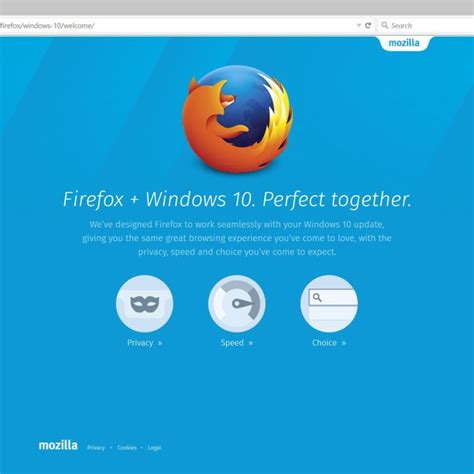Open the Speed » link under the gauge
This screenshot has width=474, height=474.
237,343
